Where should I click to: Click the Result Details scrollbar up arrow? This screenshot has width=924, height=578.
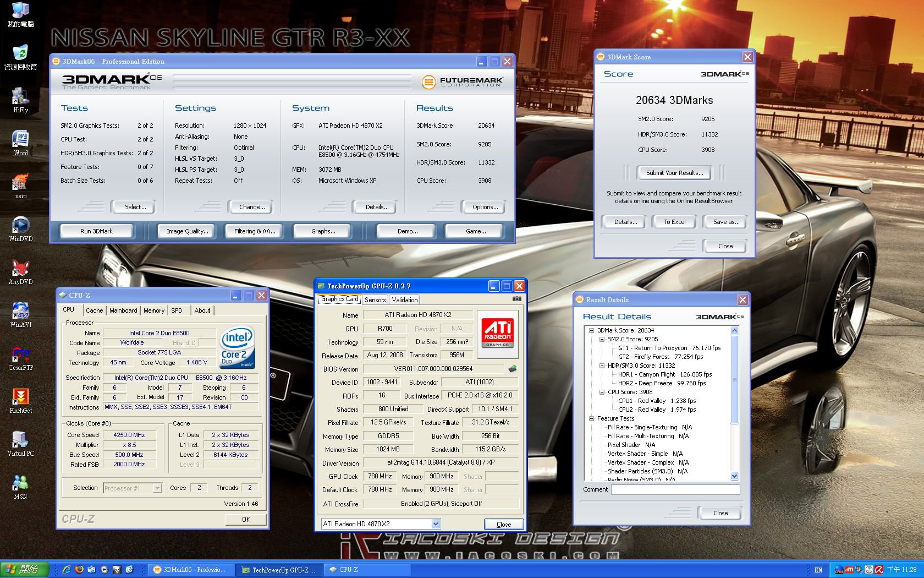(734, 330)
